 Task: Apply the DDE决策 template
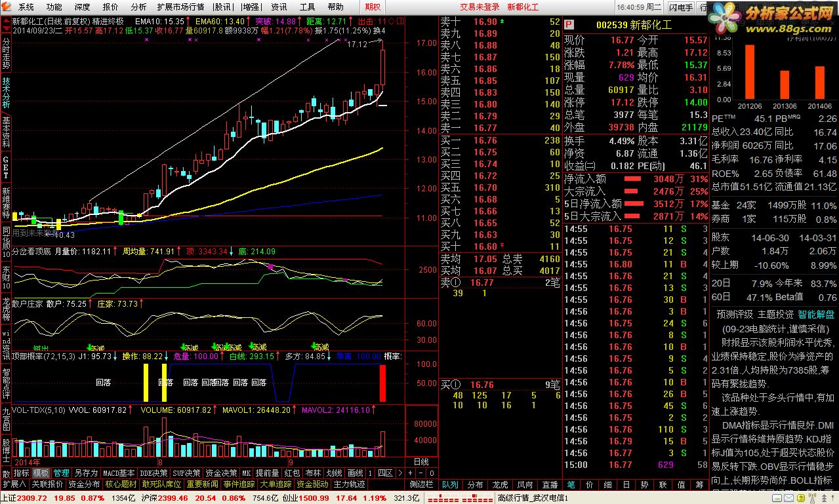tap(154, 473)
